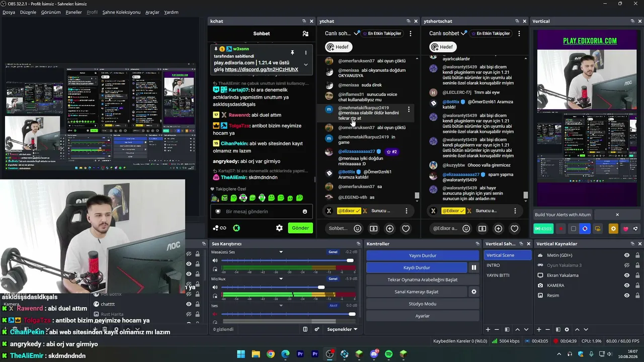This screenshot has width=644, height=362.
Task: Open gold gear settings in Vertical dock
Action: tap(613, 229)
